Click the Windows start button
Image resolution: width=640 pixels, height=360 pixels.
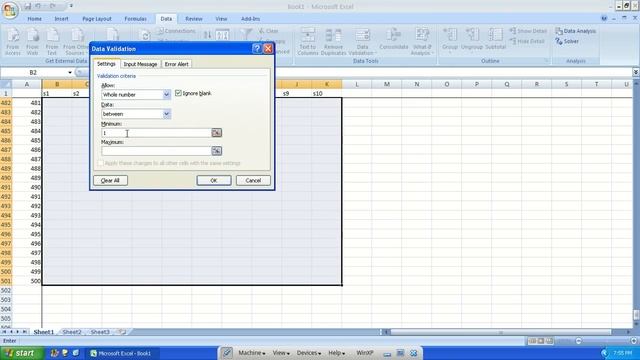[21, 353]
